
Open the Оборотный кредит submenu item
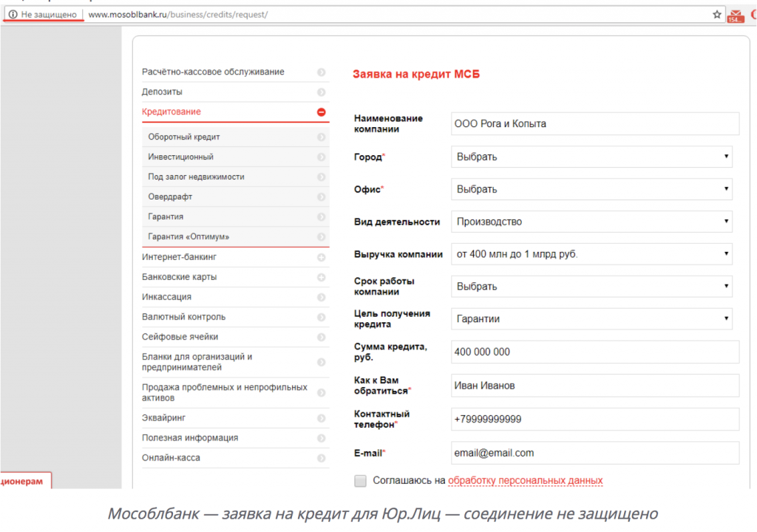[x=184, y=137]
